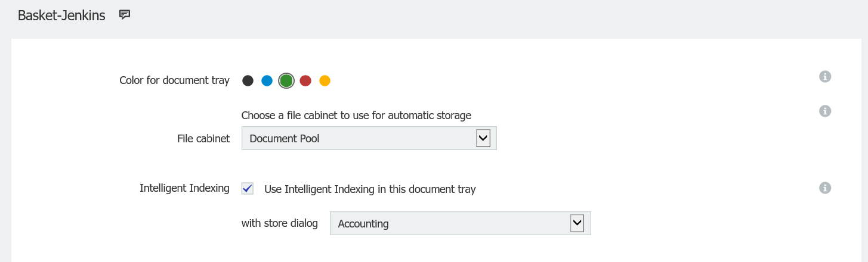This screenshot has width=868, height=262.
Task: Show info for Intelligent Indexing option
Action: (825, 188)
